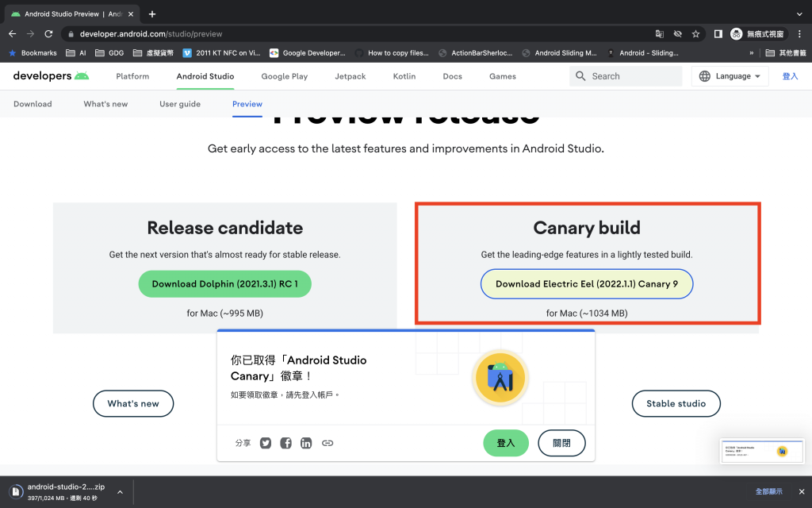
Task: Share the badge on LinkedIn
Action: pyautogui.click(x=306, y=443)
